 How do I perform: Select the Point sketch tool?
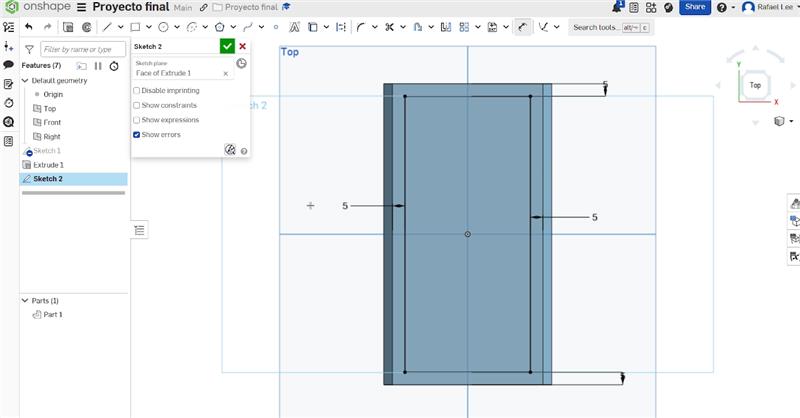tap(276, 27)
